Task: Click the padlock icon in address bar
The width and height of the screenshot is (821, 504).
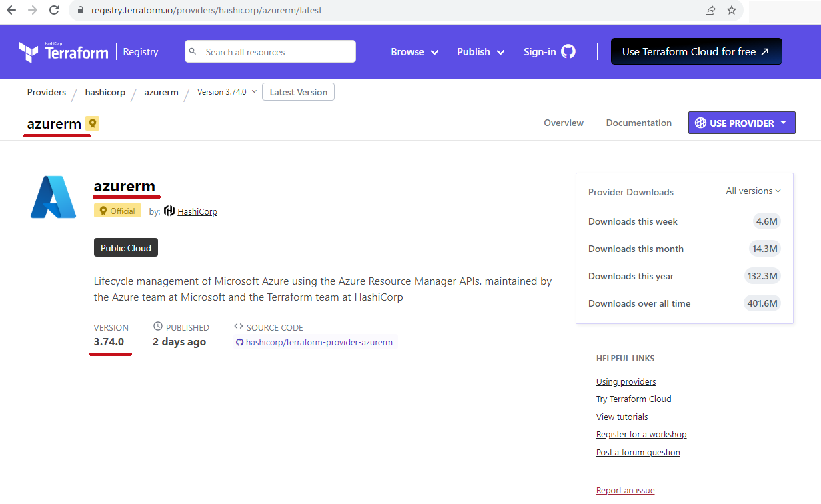Action: 81,11
